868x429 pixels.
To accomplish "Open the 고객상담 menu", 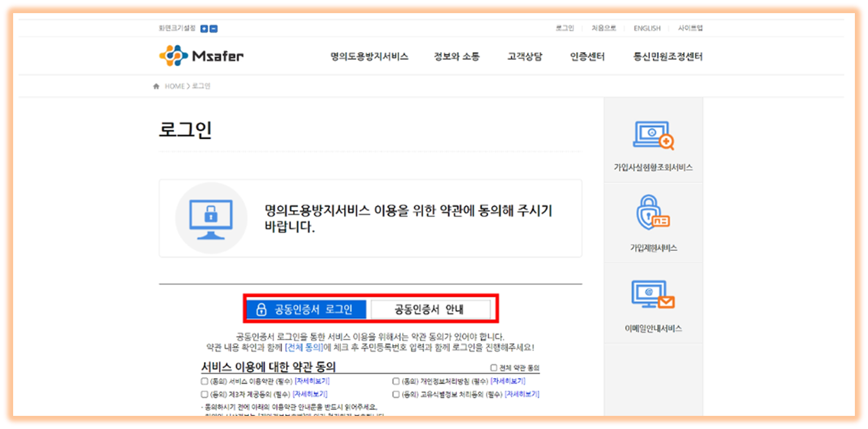I will [x=525, y=57].
